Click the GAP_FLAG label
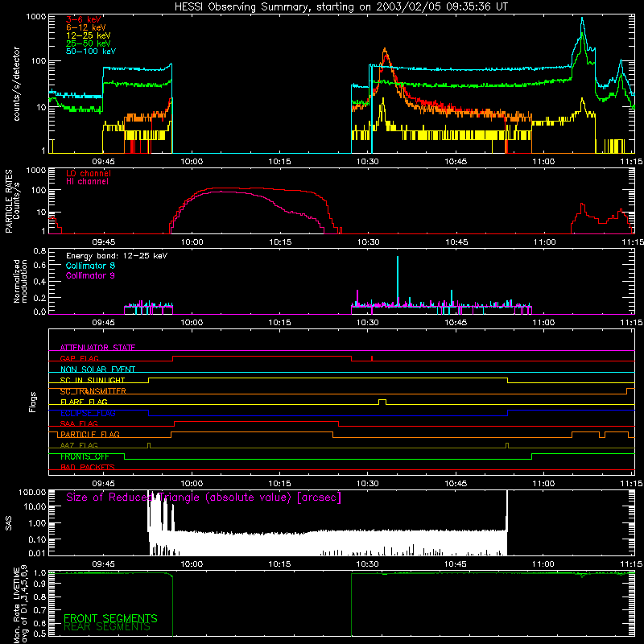 79,358
